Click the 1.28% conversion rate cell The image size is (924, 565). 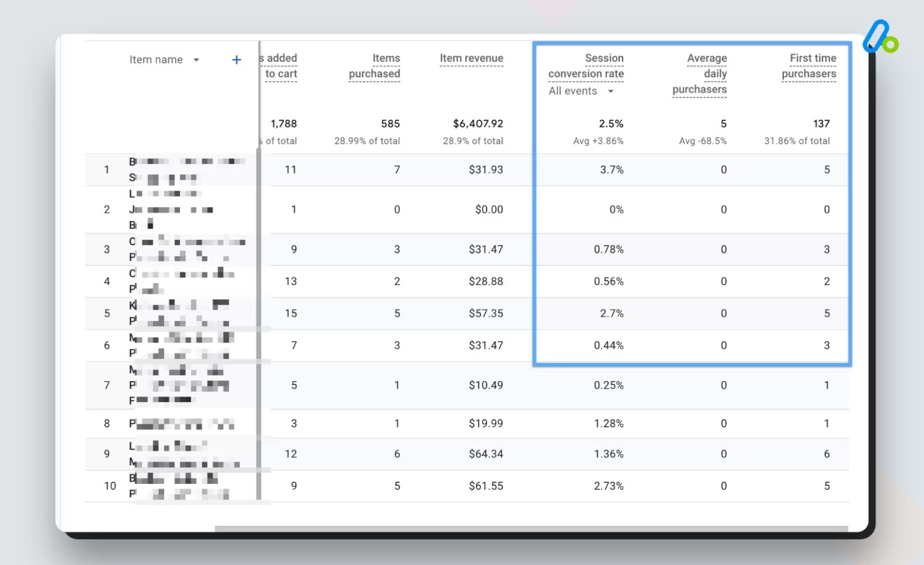[x=609, y=424]
